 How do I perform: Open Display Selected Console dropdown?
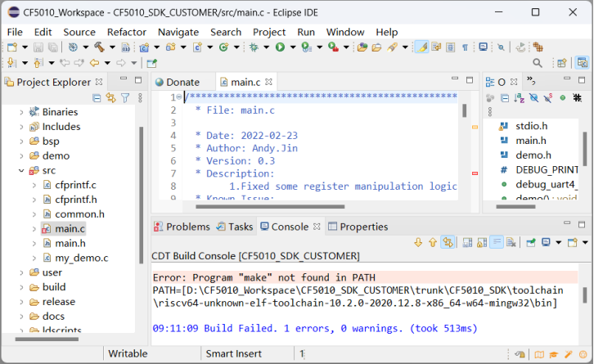click(558, 242)
